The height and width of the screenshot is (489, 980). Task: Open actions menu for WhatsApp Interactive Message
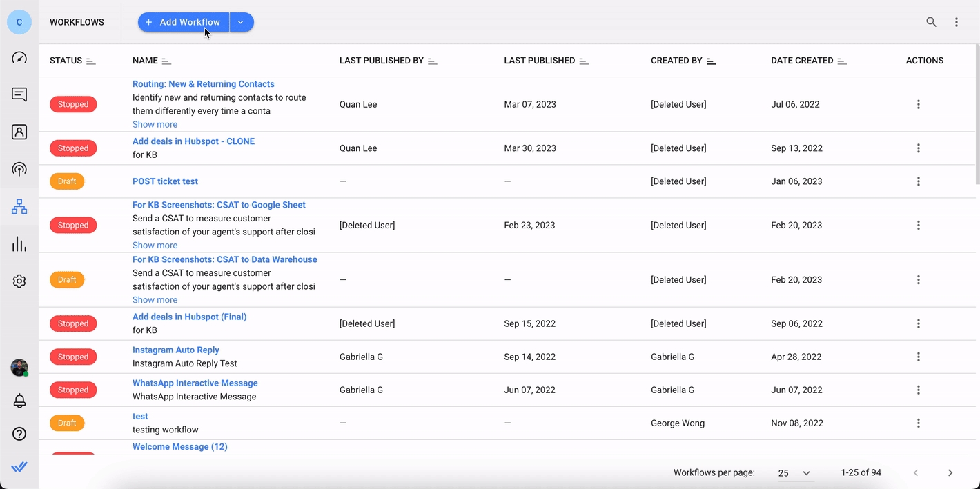point(919,390)
